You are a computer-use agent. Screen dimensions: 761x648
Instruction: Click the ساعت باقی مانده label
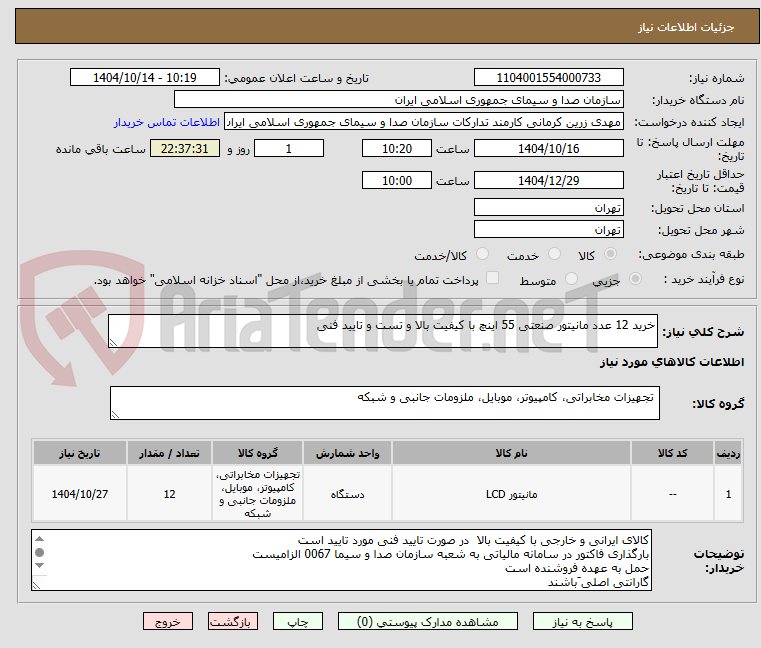pos(101,150)
